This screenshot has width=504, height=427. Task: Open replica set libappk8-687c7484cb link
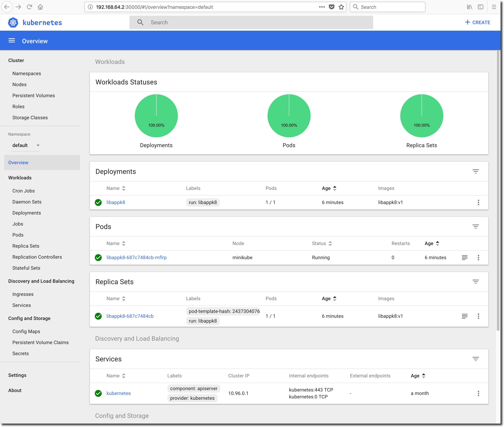(130, 316)
